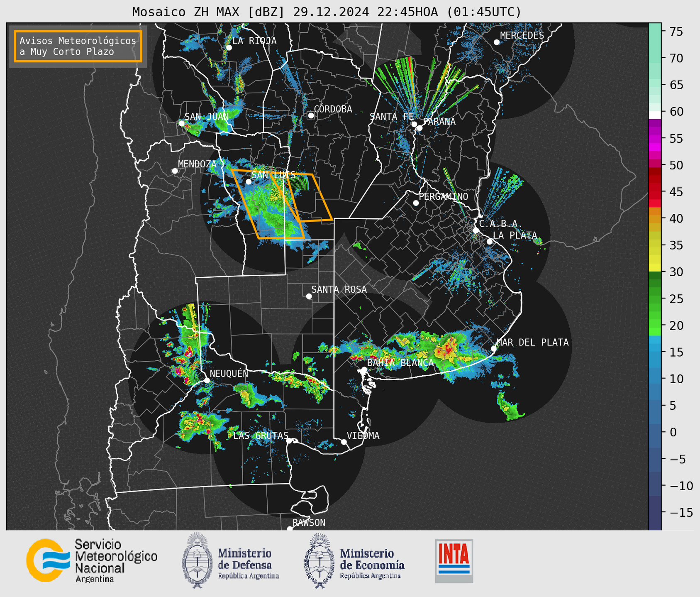Click the RAWSON label
The width and height of the screenshot is (700, 597).
click(x=309, y=523)
